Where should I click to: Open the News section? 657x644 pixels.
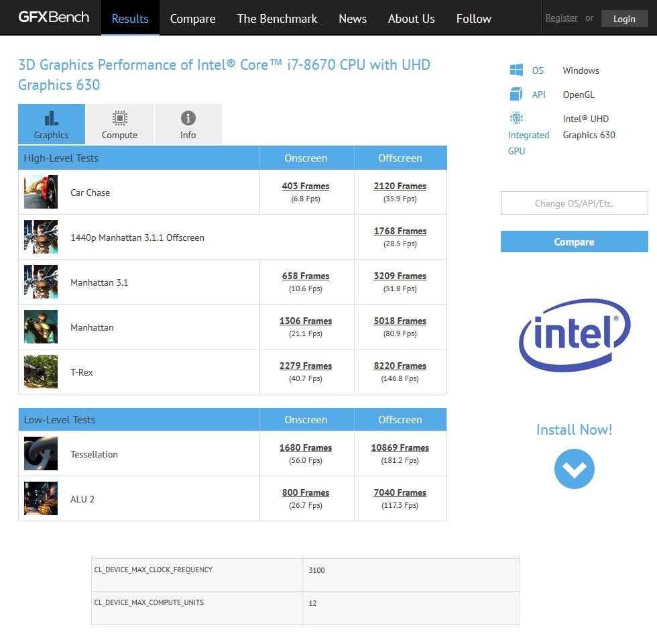(353, 19)
